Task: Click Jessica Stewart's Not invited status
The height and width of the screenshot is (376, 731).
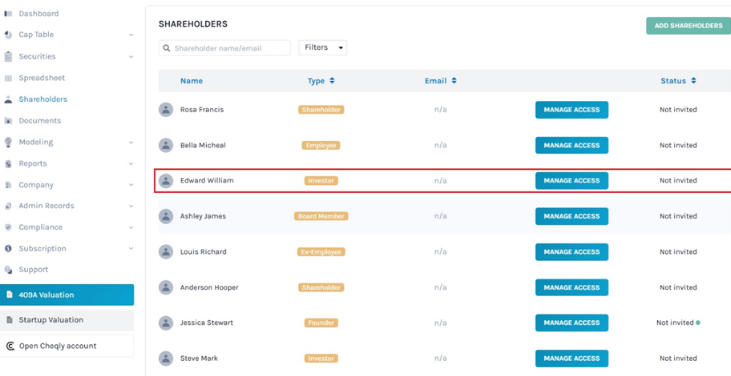Action: (x=675, y=322)
